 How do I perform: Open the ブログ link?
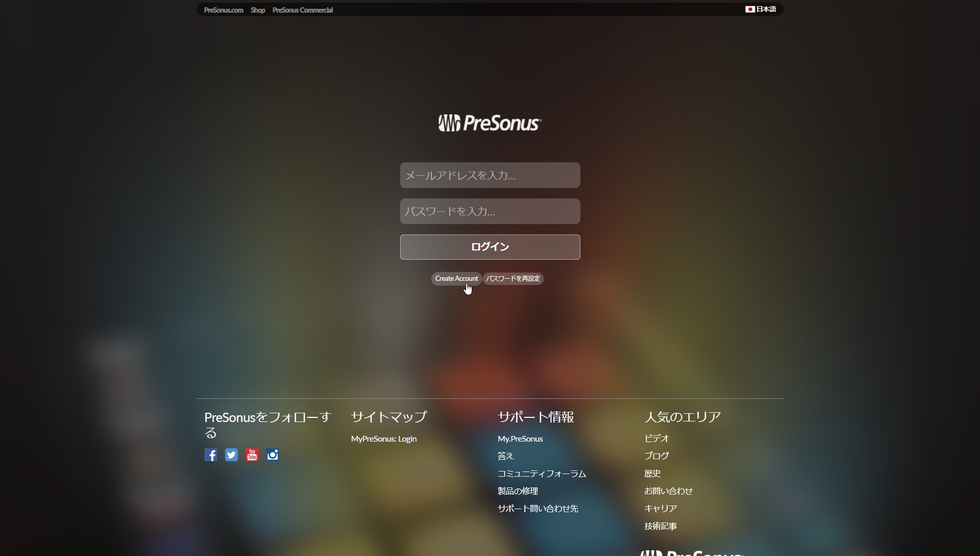[x=657, y=456]
